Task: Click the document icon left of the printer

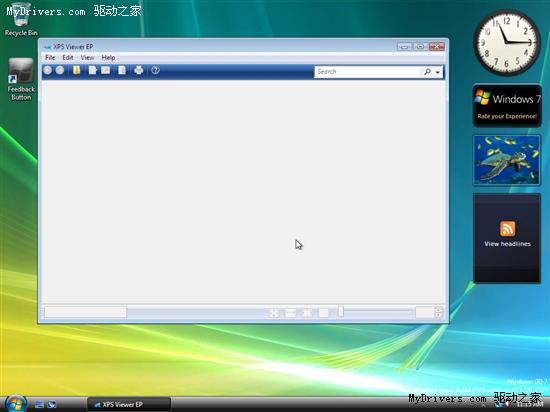Action: [x=122, y=70]
